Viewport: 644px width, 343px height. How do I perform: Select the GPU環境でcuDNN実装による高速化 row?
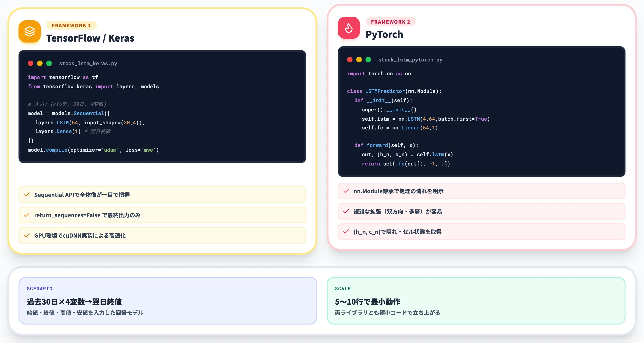point(162,235)
